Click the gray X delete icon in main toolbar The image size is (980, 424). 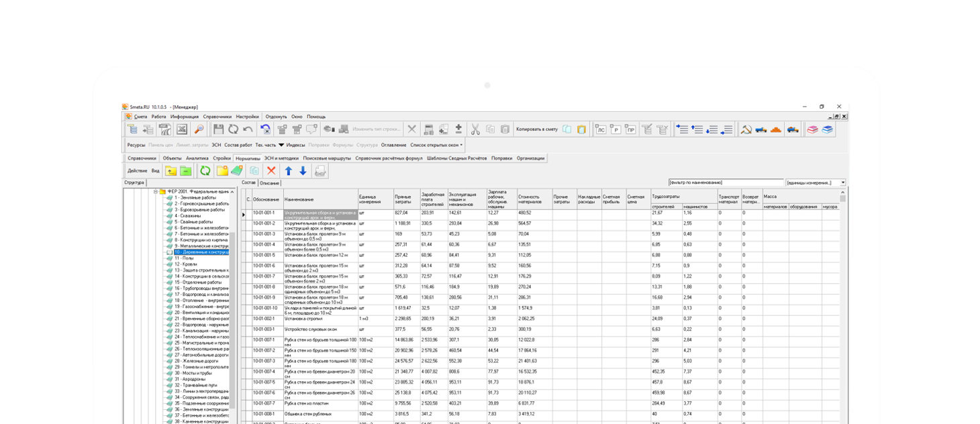point(412,129)
